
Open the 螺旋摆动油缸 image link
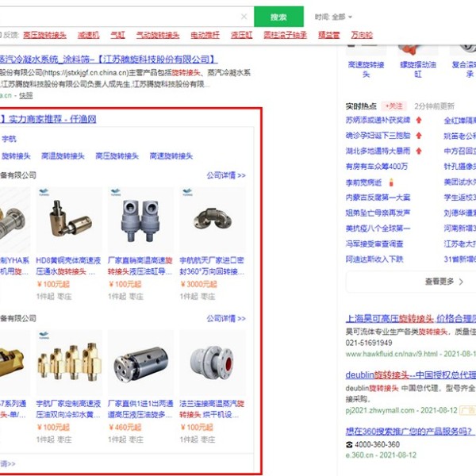point(418,69)
